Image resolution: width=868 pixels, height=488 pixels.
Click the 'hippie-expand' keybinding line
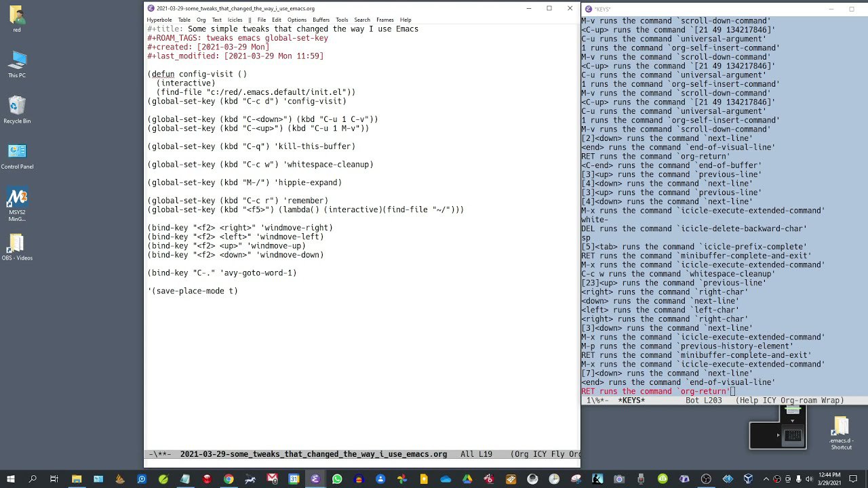(x=244, y=182)
